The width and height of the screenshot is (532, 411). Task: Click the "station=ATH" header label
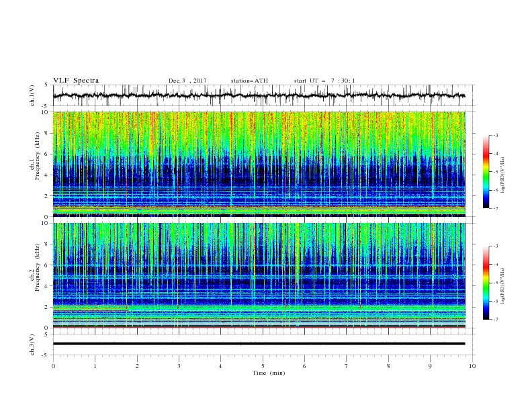point(249,81)
